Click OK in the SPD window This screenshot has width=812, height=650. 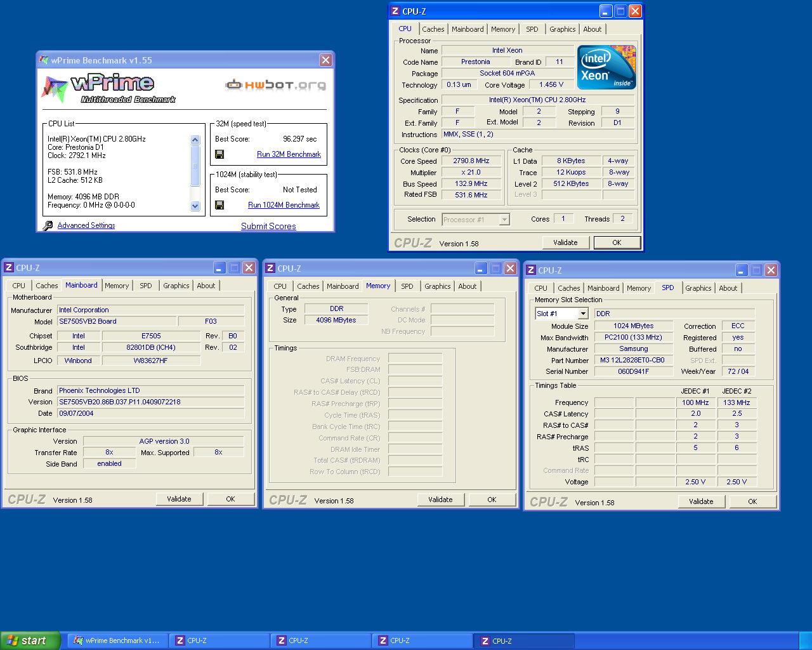click(752, 501)
